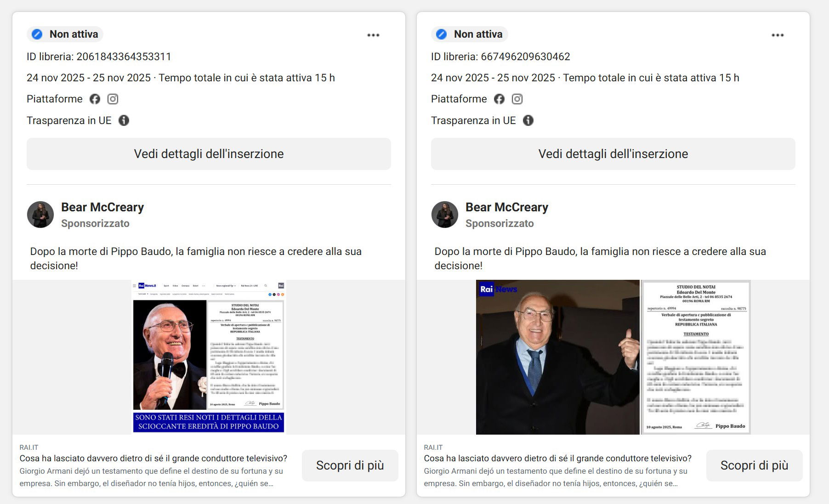Open three-dot options menu on right ad card
Viewport: 829px width, 504px height.
778,35
